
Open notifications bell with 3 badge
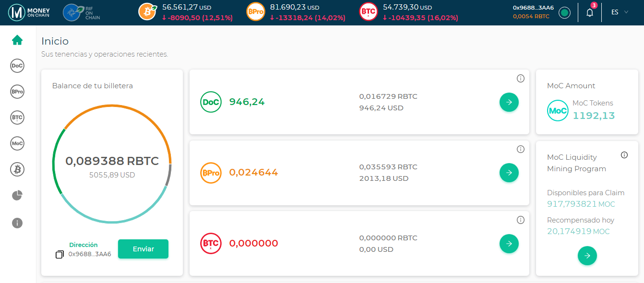tap(590, 12)
